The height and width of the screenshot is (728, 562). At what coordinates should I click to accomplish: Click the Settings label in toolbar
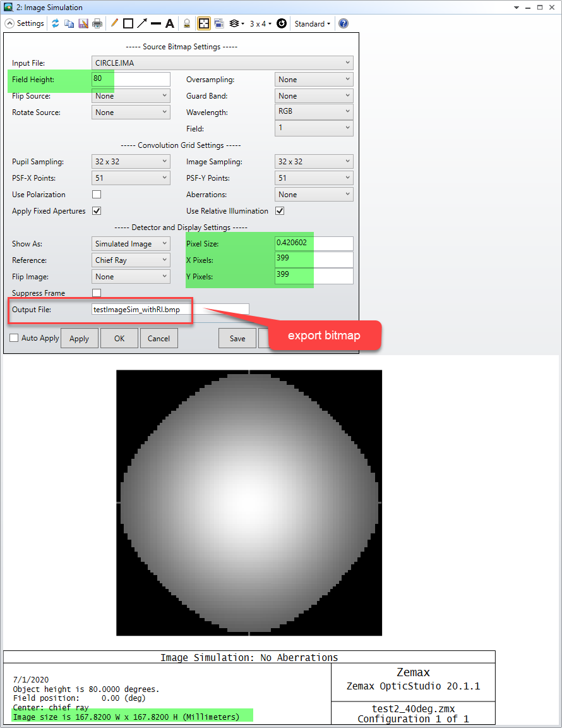[x=30, y=23]
